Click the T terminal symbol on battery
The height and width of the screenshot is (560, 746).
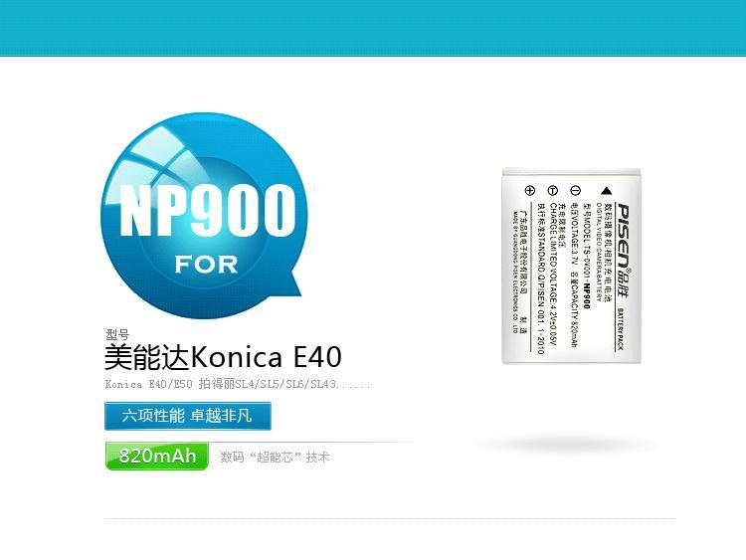click(x=552, y=190)
